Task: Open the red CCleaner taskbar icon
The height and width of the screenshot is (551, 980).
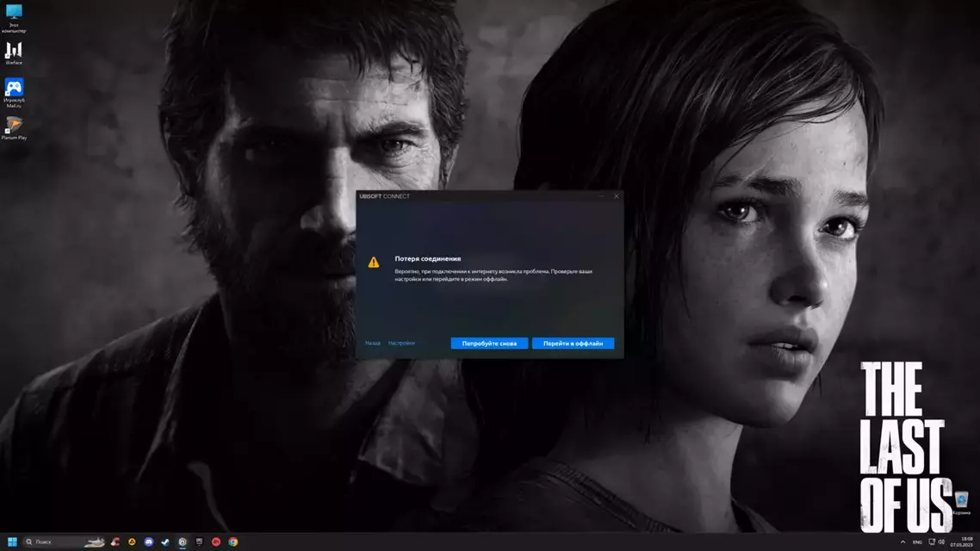Action: 115,542
